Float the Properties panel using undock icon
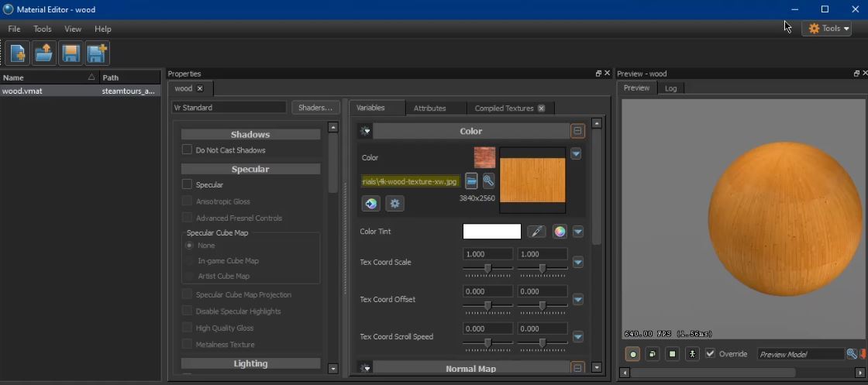The height and width of the screenshot is (385, 868). coord(598,74)
